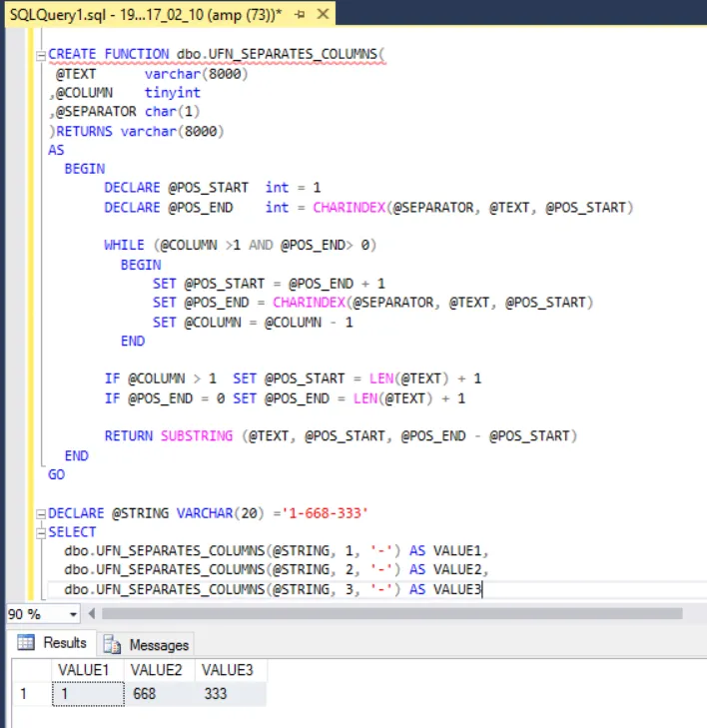
Task: Click the horizontal scrollbar thumb
Action: coord(391,614)
